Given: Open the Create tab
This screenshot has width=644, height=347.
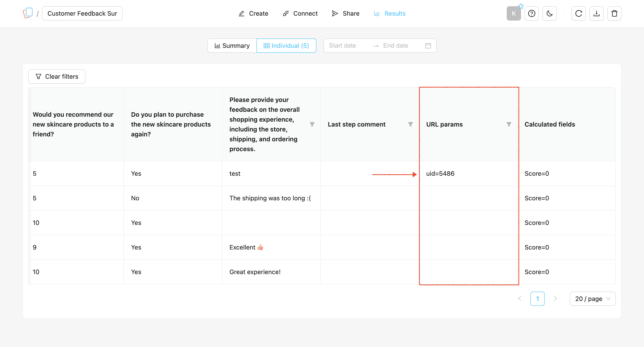Looking at the screenshot, I should tap(253, 13).
